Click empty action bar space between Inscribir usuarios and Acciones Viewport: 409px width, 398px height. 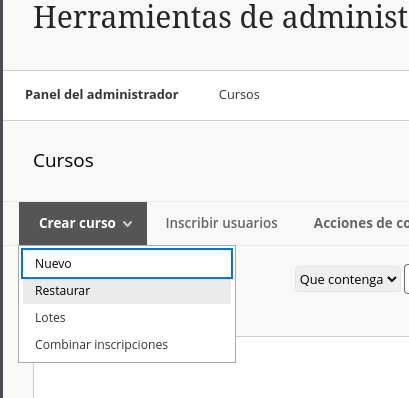[296, 223]
